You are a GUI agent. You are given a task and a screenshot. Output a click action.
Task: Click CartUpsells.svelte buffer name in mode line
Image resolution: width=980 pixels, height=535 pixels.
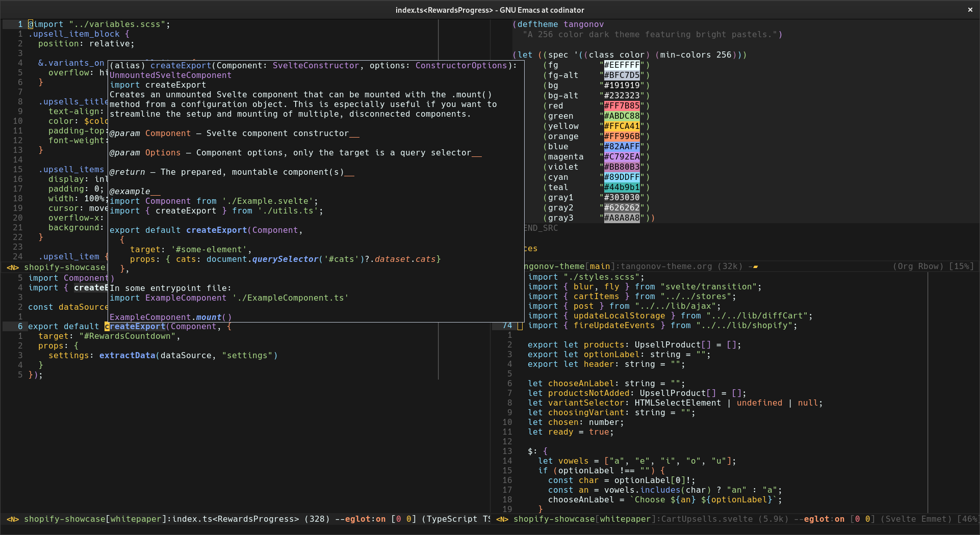(707, 519)
